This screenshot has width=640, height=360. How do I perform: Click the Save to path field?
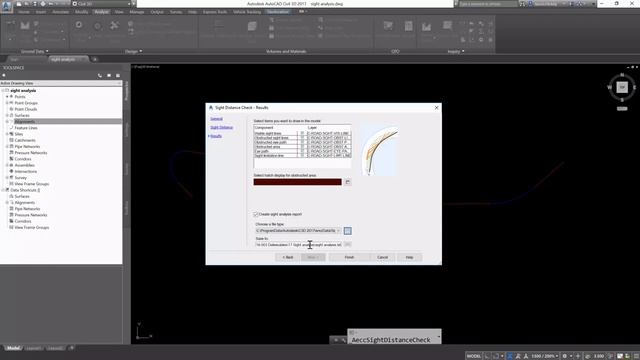click(x=298, y=244)
